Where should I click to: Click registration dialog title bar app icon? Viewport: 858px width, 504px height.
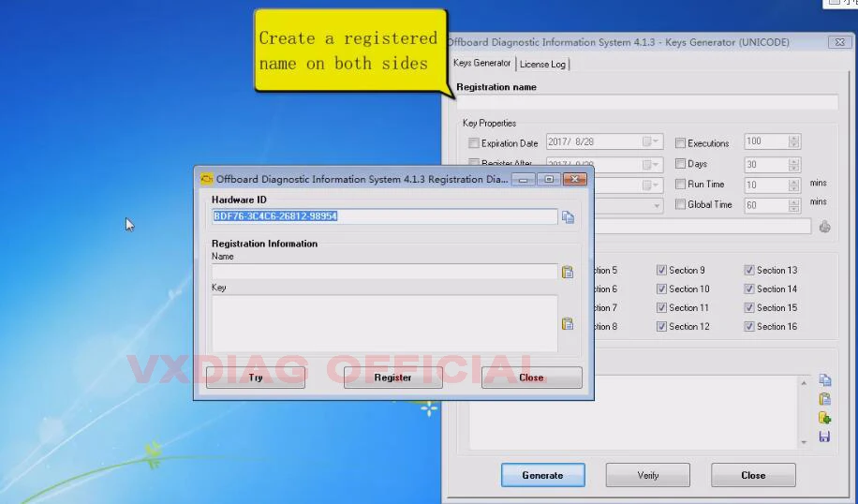206,179
